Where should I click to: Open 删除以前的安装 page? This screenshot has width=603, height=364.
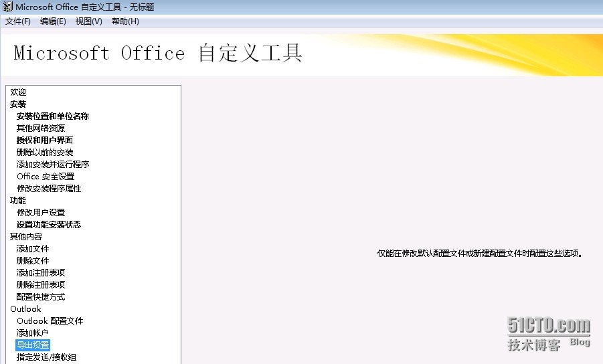click(45, 152)
